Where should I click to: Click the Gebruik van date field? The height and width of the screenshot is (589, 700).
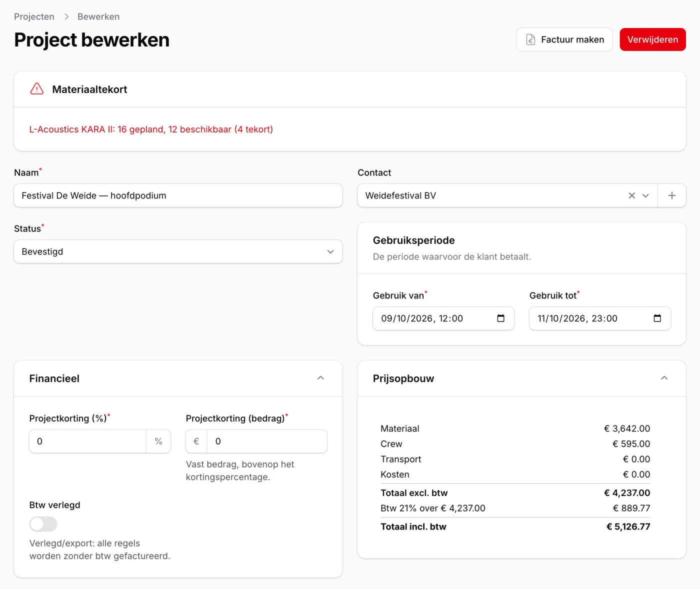pos(443,318)
